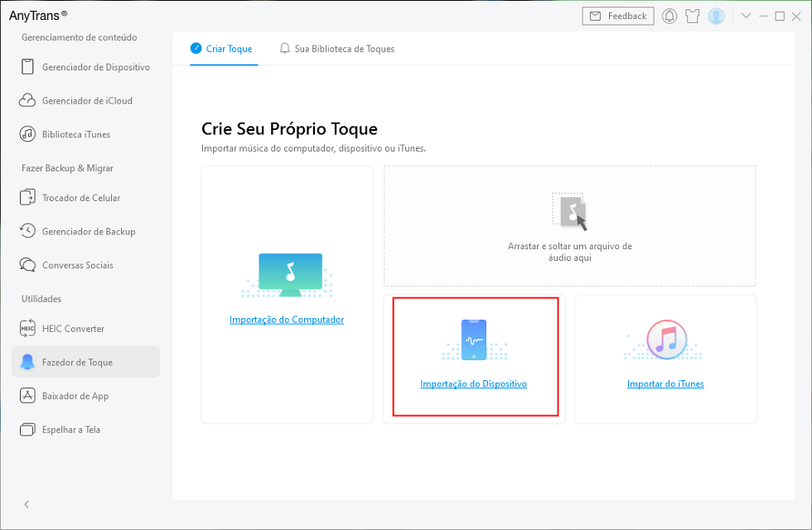The height and width of the screenshot is (530, 812).
Task: Click the Feedback button
Action: pos(618,16)
